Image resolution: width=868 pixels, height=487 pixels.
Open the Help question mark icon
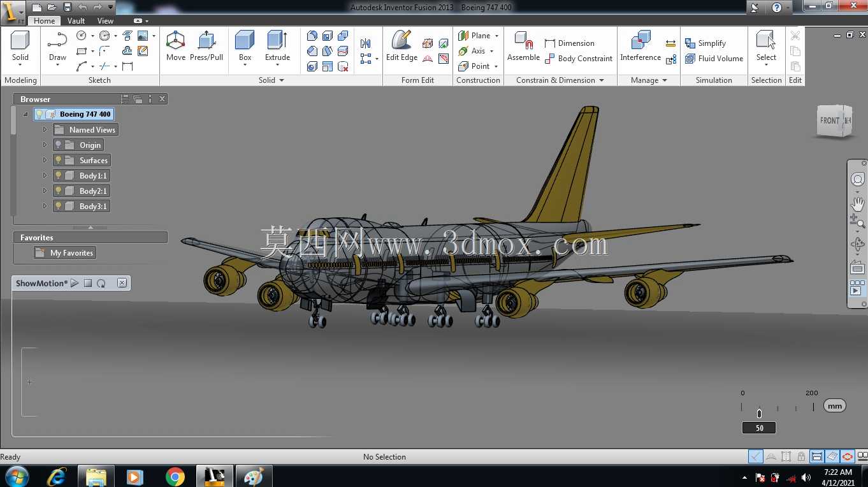(x=776, y=8)
